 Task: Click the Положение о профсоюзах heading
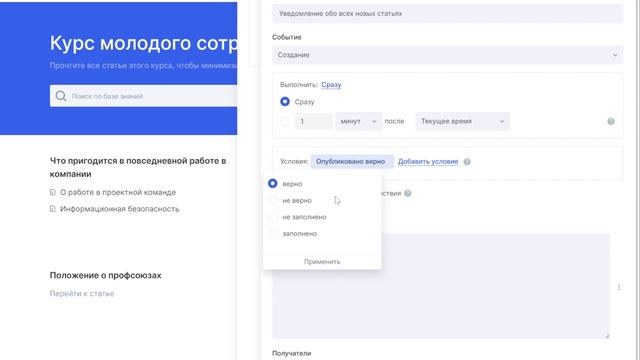point(106,276)
